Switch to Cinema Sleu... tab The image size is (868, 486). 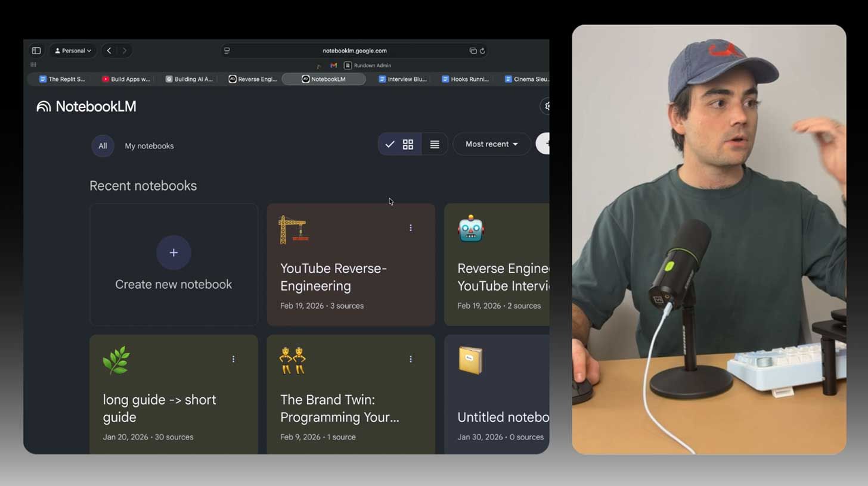coord(526,79)
